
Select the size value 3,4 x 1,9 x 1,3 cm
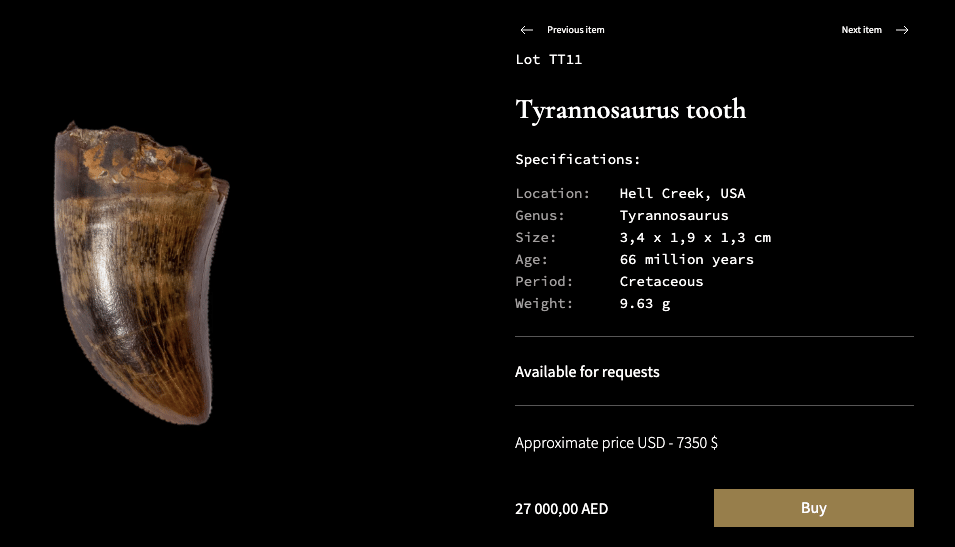point(695,238)
